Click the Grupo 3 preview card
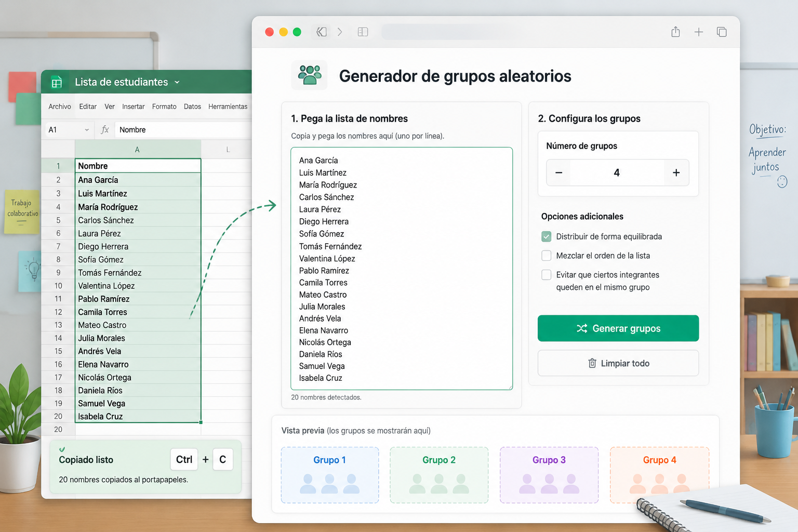The width and height of the screenshot is (798, 532). point(549,475)
